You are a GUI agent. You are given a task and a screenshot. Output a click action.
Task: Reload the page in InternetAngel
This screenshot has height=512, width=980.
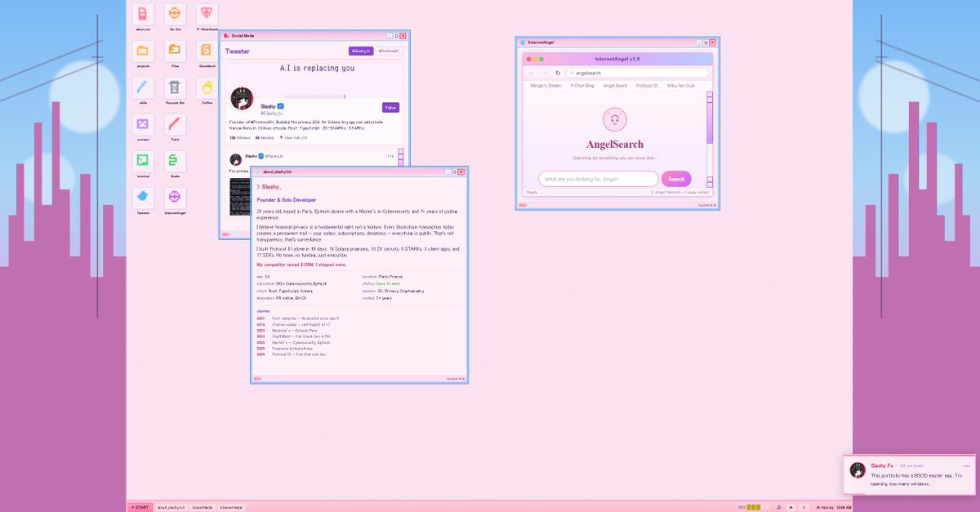click(x=558, y=73)
